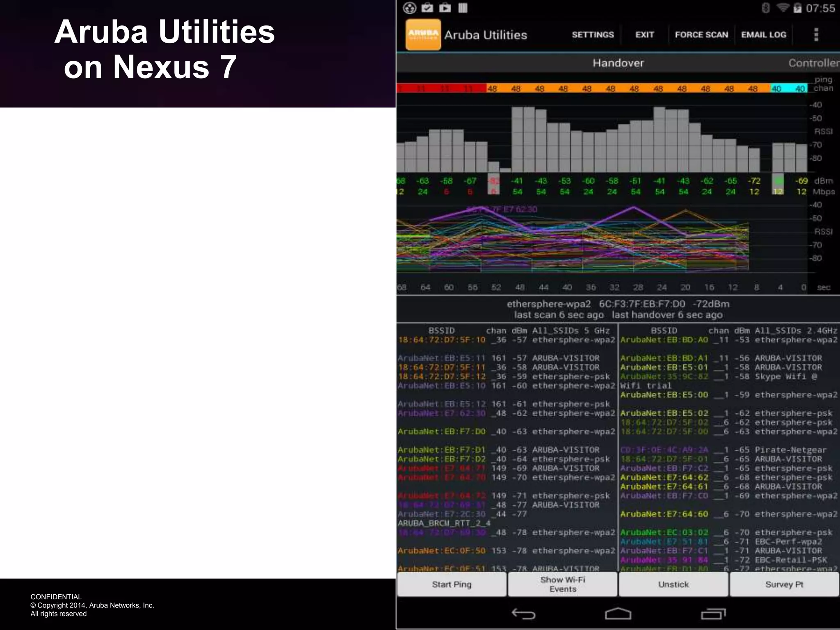
Task: Open the three-dot overflow menu
Action: coord(816,35)
